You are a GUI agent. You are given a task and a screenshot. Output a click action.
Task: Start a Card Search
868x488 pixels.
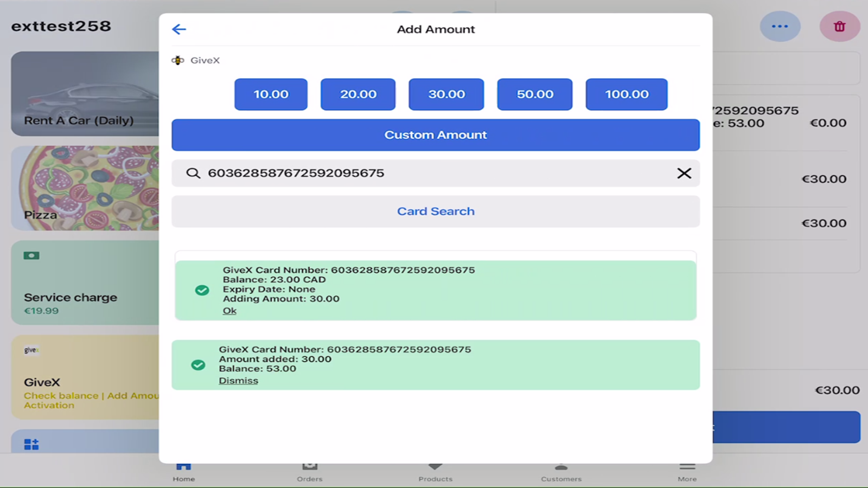[436, 211]
